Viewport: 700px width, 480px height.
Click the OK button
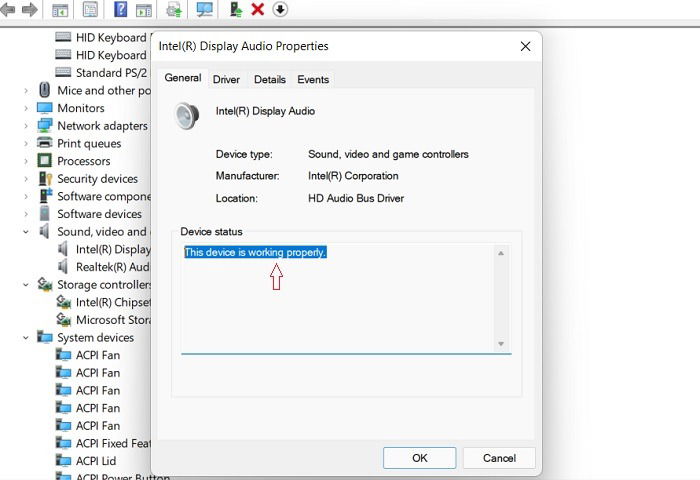(x=420, y=458)
